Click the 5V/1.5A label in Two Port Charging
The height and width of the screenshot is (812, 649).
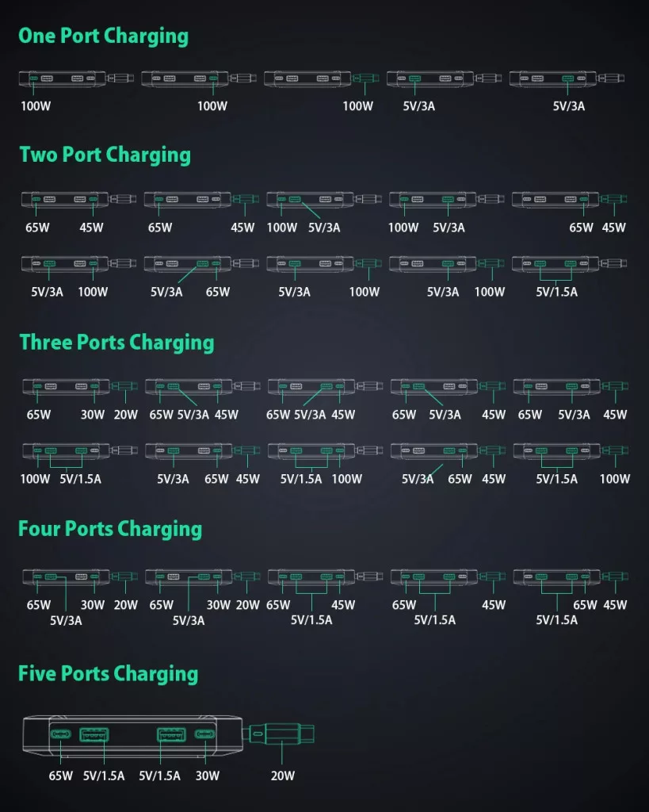(557, 292)
